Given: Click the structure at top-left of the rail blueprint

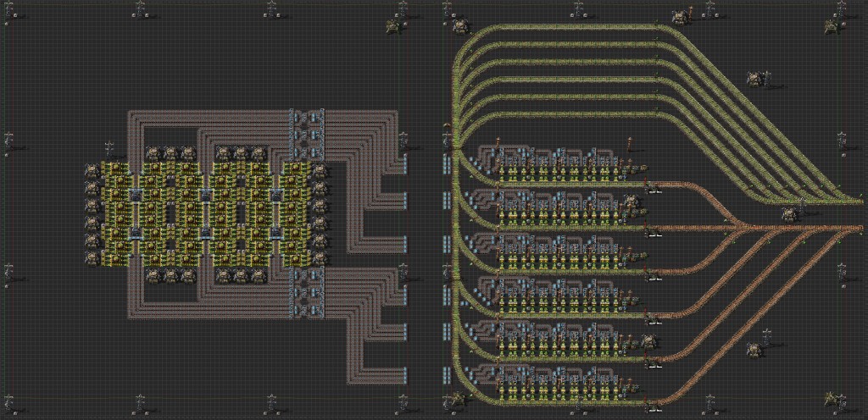Looking at the screenshot, I should [x=459, y=25].
